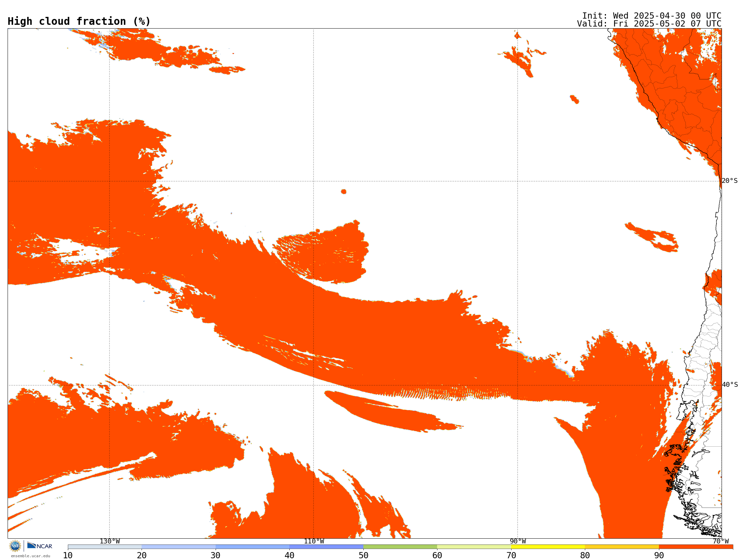Click the 70°W longitude label
Image resolution: width=744 pixels, height=560 pixels.
pyautogui.click(x=721, y=541)
